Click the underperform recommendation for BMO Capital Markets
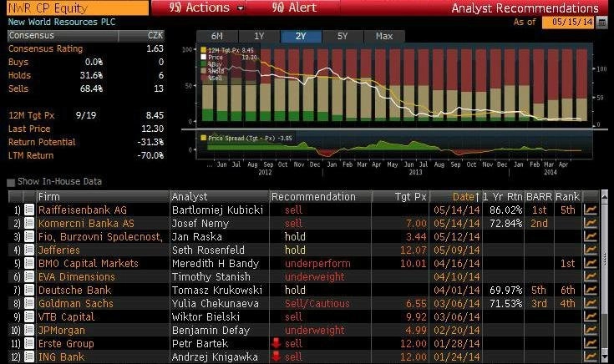Screen dimensions: 614x364 (x=317, y=264)
